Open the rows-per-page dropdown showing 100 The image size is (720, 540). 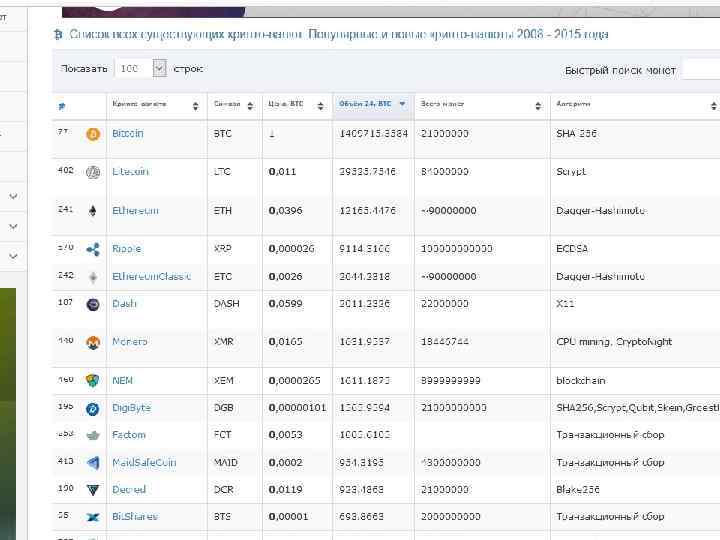click(141, 68)
